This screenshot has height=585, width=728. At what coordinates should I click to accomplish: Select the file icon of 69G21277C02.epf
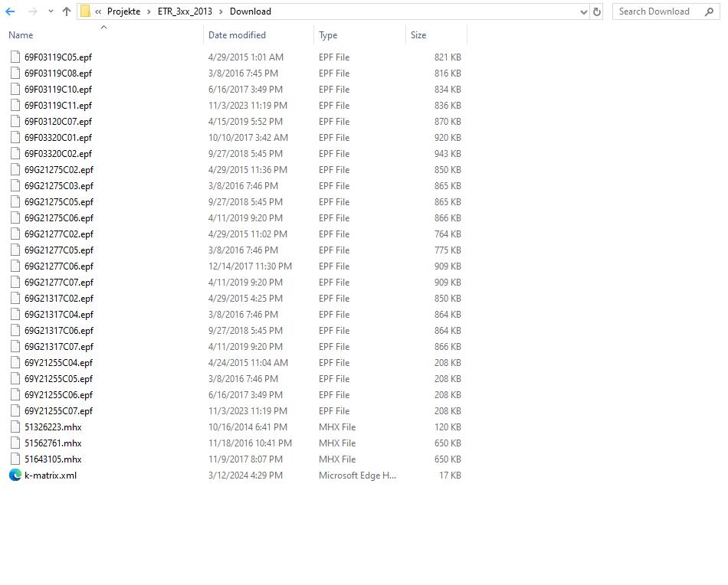(x=15, y=234)
